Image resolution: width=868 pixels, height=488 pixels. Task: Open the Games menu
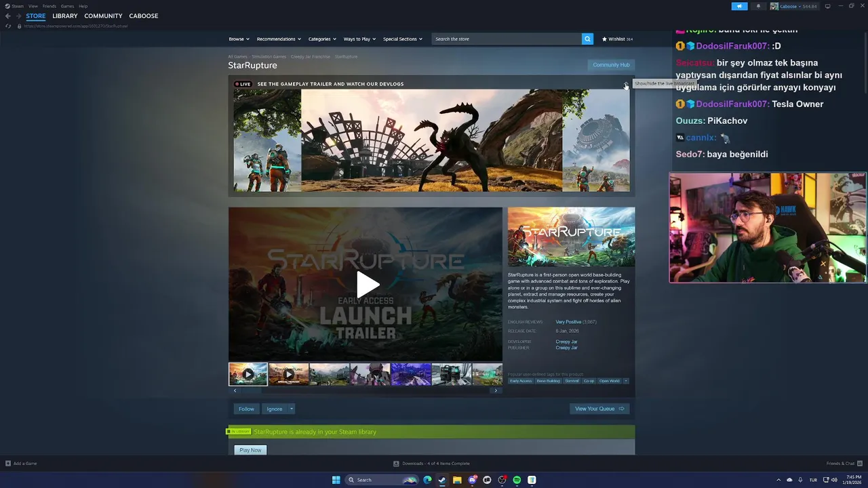pyautogui.click(x=67, y=6)
